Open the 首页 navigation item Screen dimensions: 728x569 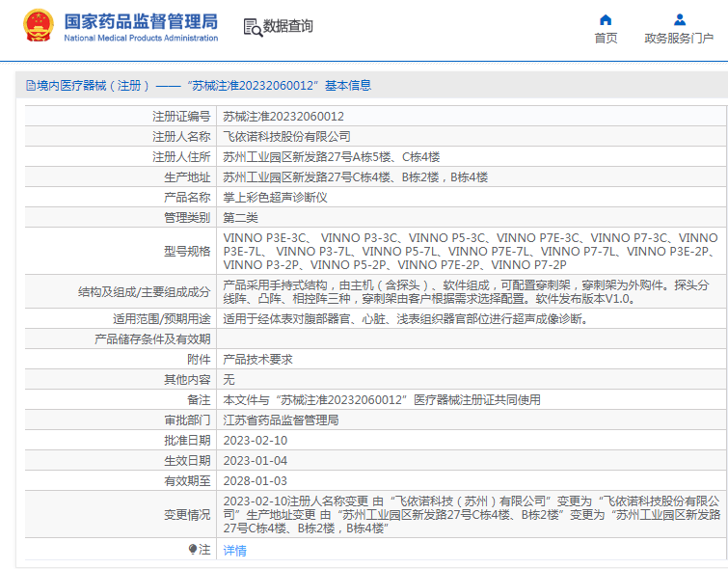click(x=606, y=39)
